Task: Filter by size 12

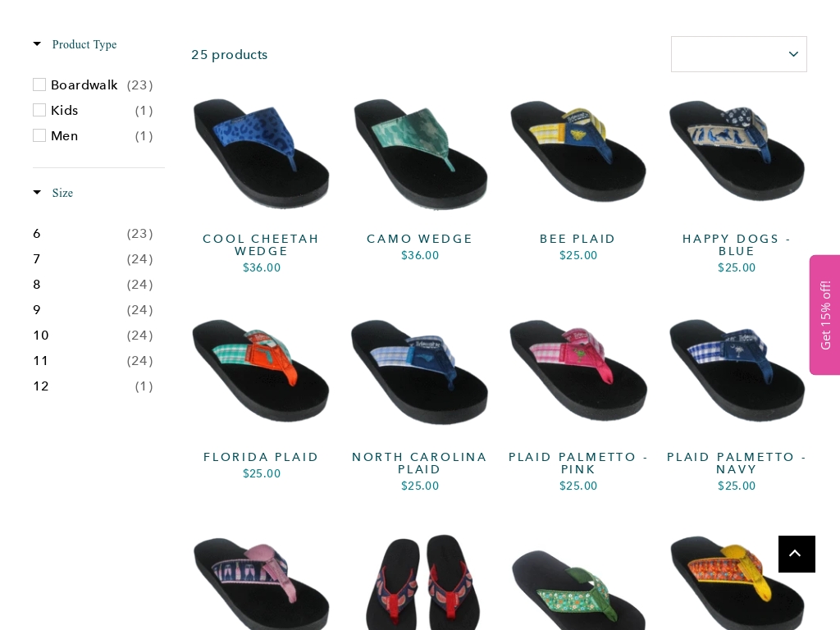Action: tap(93, 386)
